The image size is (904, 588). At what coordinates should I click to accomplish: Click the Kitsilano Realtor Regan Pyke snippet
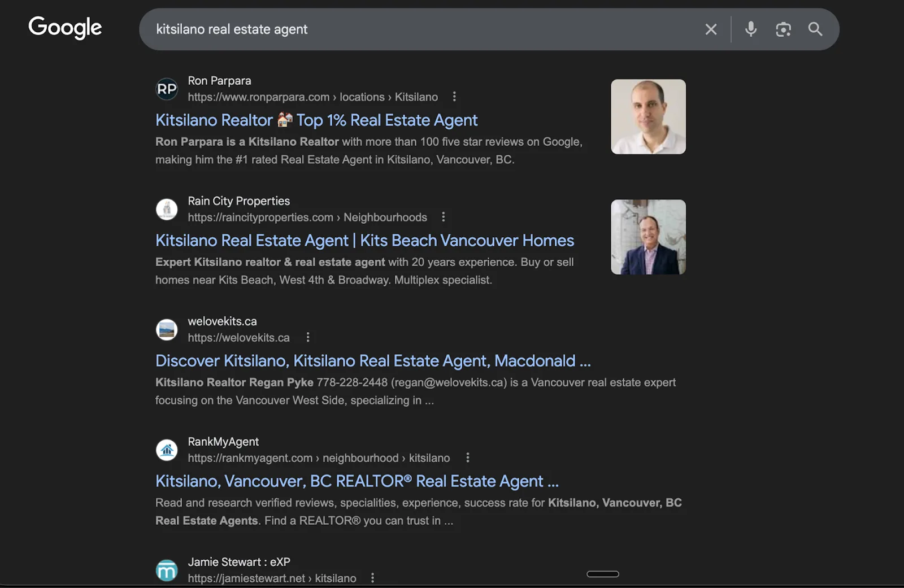click(415, 391)
